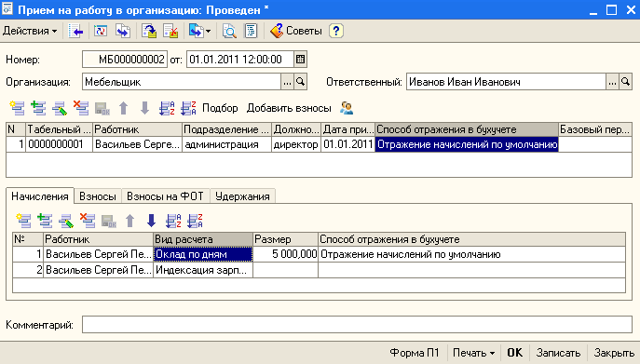
Task: Sort descending icon in employees table toolbar
Action: [x=188, y=108]
